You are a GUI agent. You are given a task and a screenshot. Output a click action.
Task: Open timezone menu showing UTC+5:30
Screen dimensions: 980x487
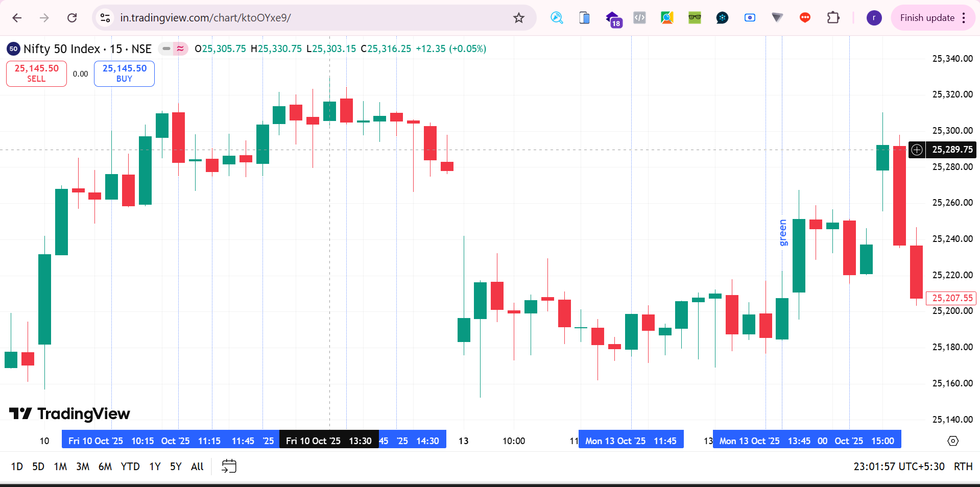point(899,467)
